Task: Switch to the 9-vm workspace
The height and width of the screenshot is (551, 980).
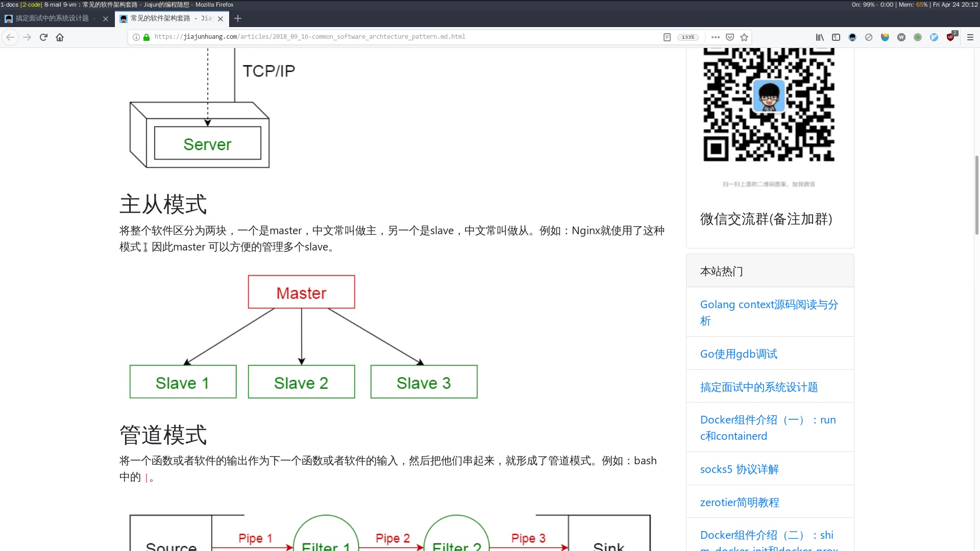Action: [69, 5]
